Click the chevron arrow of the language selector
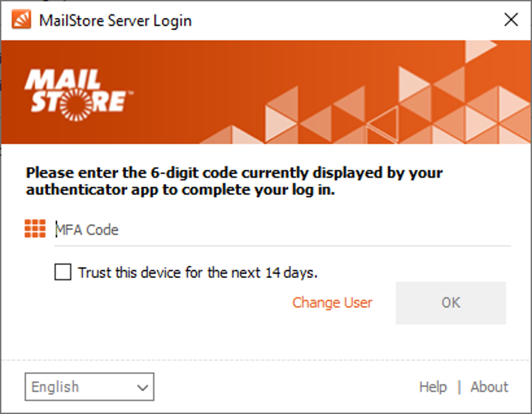Viewport: 532px width, 414px height. tap(142, 387)
